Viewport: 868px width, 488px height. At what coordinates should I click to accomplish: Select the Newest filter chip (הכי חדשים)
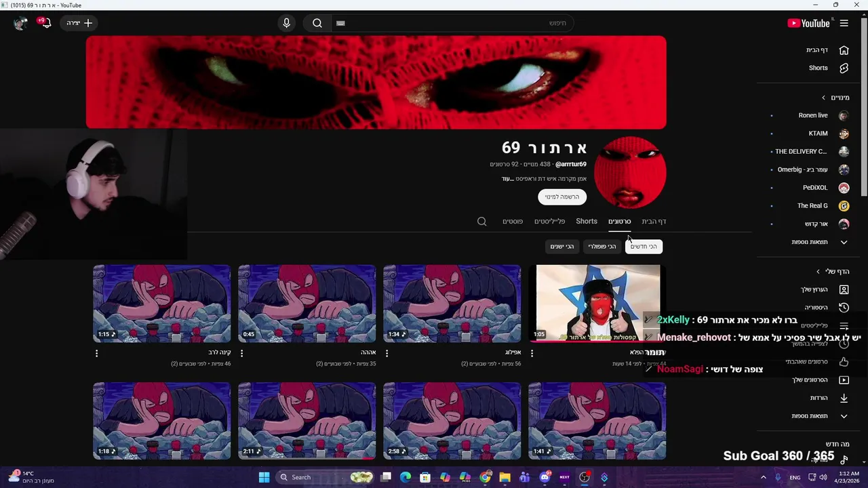644,247
